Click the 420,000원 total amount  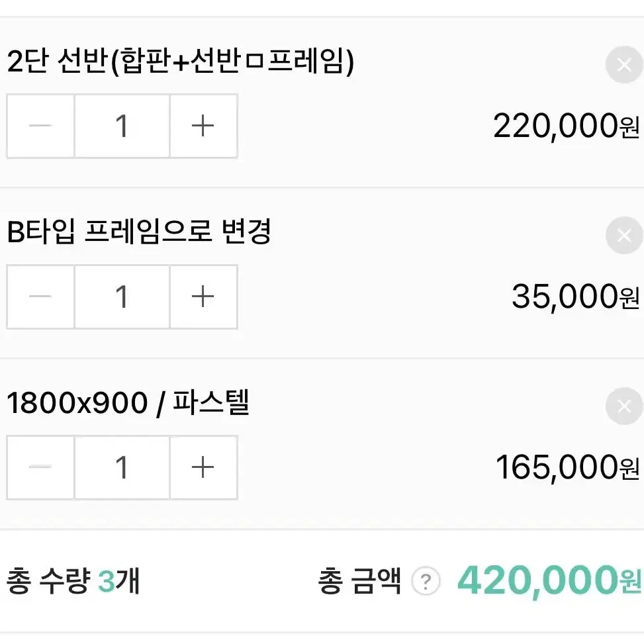pos(549,580)
